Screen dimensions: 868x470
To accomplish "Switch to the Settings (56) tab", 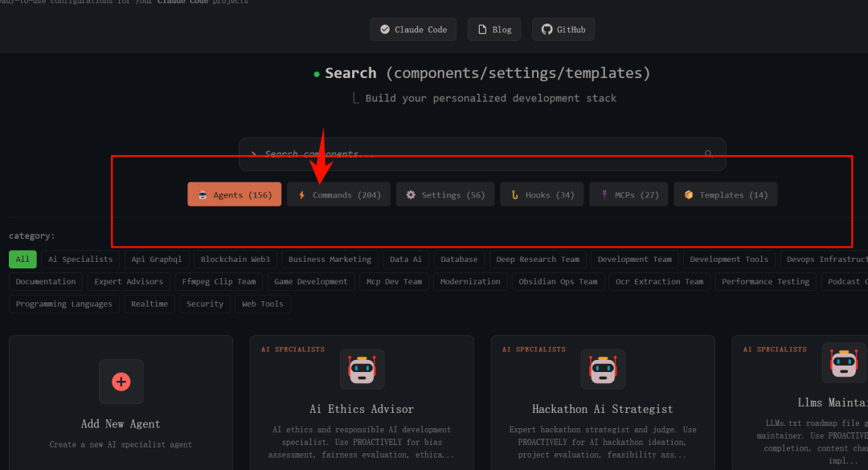I will click(x=445, y=194).
